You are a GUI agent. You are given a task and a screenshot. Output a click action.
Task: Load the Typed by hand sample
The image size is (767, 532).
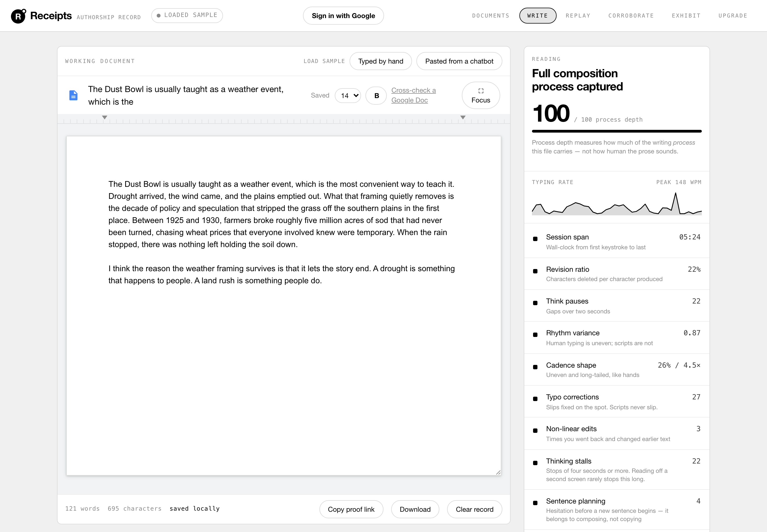(381, 61)
